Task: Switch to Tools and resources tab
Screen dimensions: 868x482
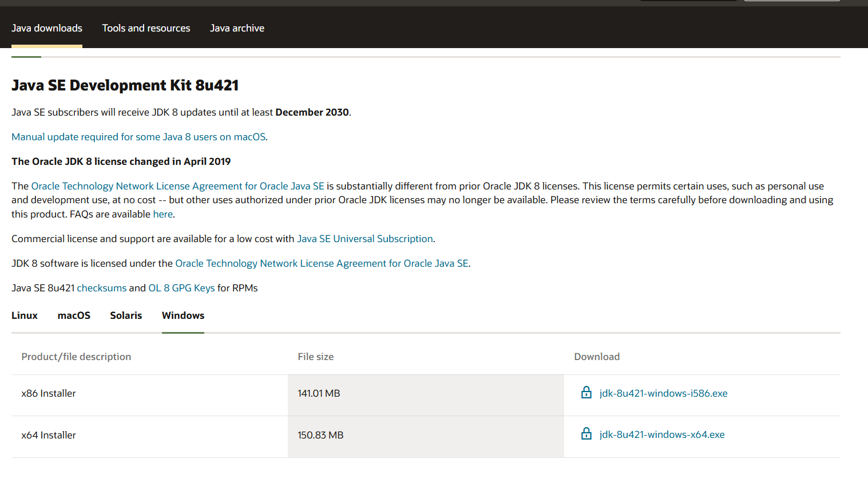Action: click(146, 28)
